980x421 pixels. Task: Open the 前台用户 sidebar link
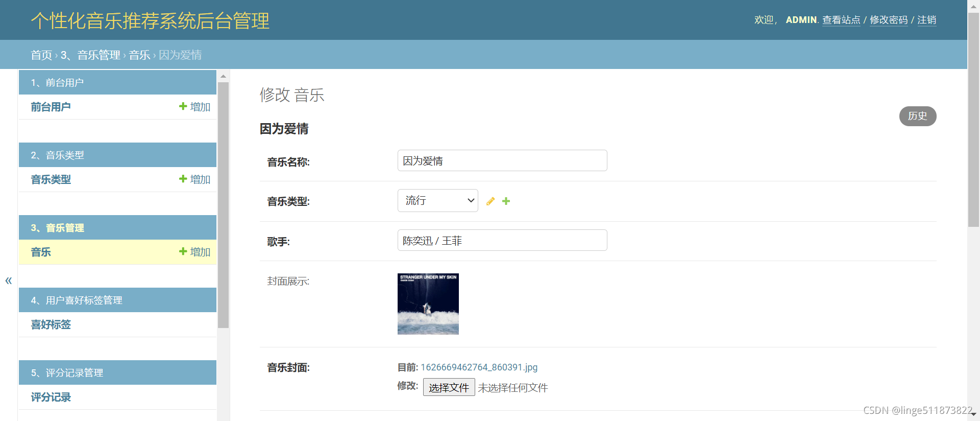point(51,107)
